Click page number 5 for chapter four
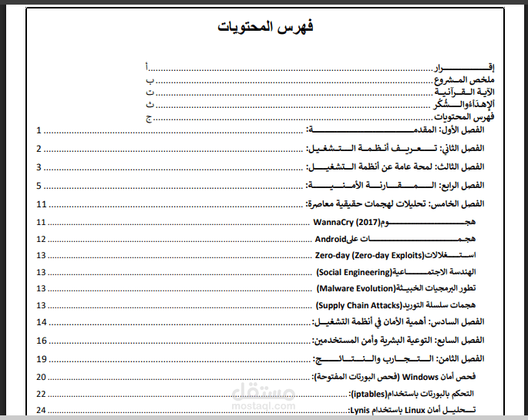 (x=39, y=186)
